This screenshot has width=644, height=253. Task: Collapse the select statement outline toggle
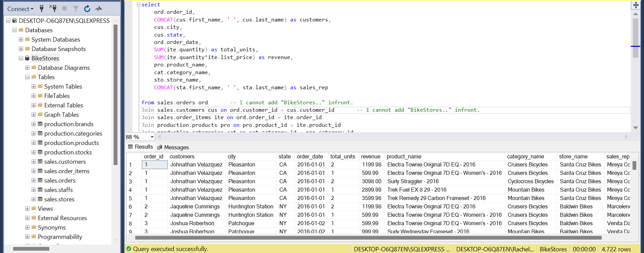click(x=139, y=5)
